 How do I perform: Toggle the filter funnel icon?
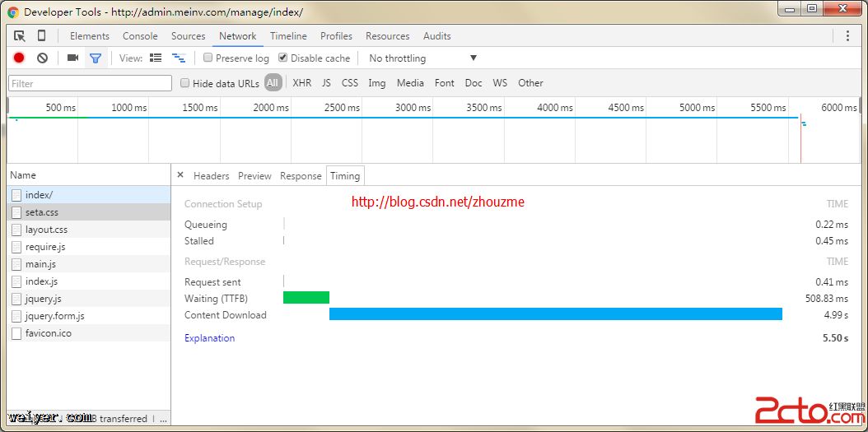(96, 58)
